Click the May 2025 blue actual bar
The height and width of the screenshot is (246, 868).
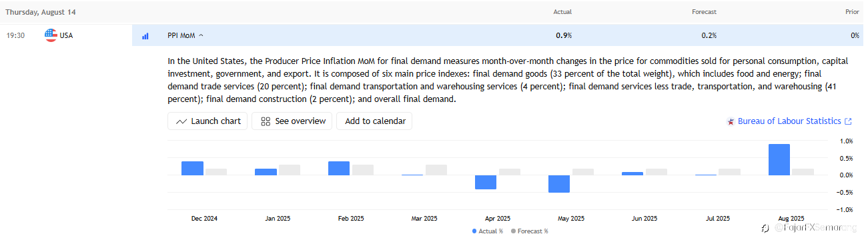point(559,184)
